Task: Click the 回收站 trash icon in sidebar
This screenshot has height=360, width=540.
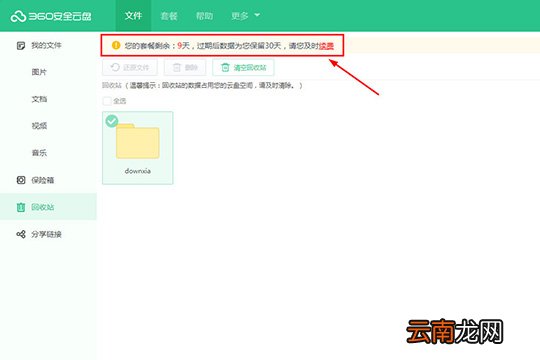Action: point(21,207)
